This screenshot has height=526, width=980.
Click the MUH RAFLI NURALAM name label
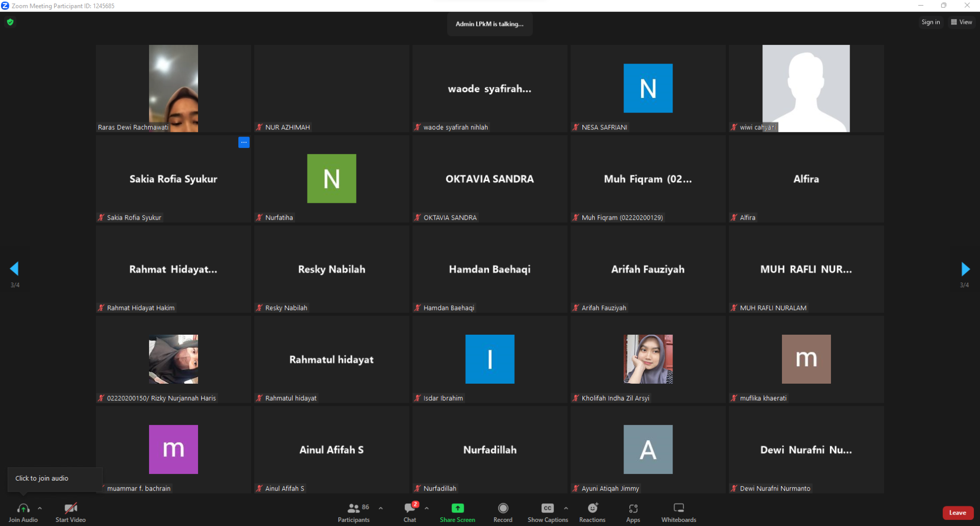tap(773, 308)
